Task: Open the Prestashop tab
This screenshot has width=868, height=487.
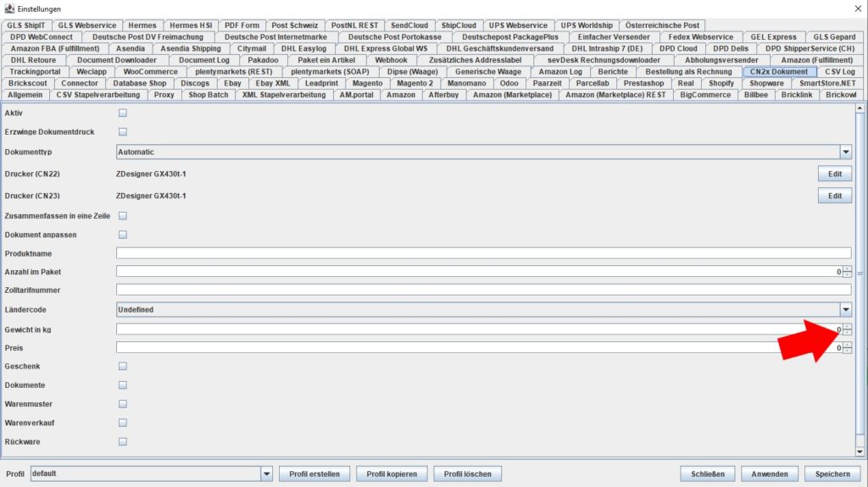Action: tap(644, 83)
